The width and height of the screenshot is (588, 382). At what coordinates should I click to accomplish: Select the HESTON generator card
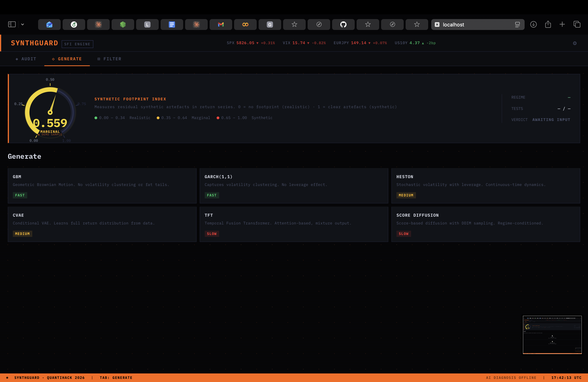(486, 186)
